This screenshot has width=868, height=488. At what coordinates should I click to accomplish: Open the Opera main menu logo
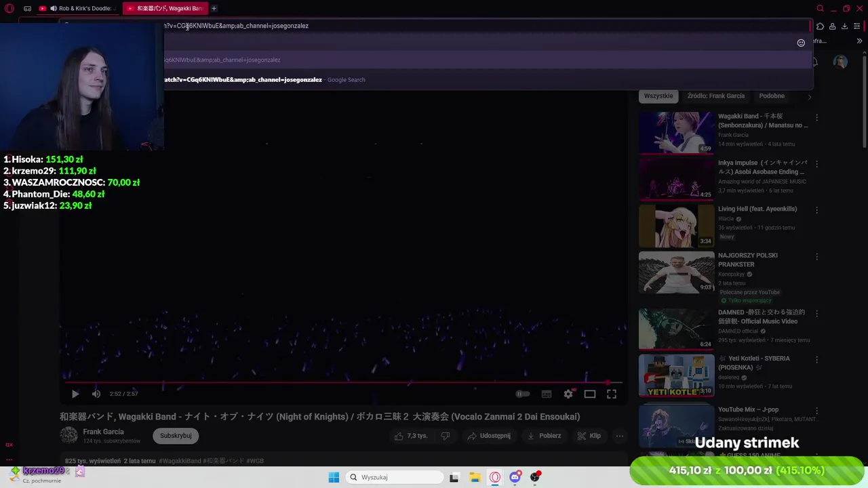tap(9, 9)
